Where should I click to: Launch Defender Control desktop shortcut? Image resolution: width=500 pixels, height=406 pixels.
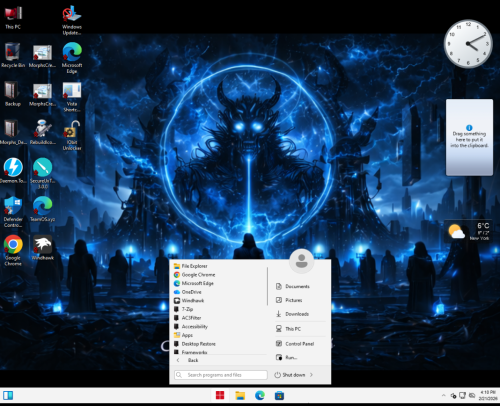pyautogui.click(x=13, y=212)
